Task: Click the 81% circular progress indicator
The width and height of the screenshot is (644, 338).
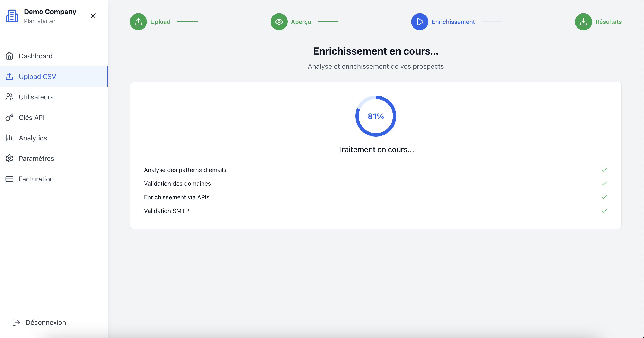Action: 376,116
